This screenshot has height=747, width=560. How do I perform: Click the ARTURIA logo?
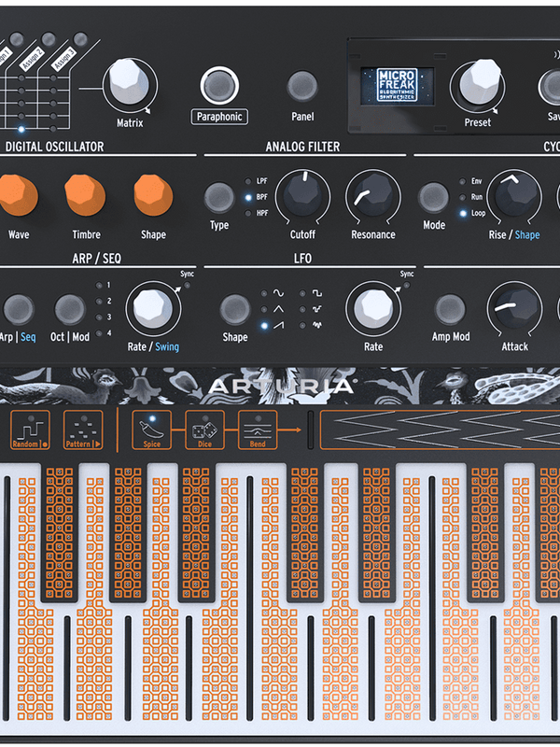point(283,386)
